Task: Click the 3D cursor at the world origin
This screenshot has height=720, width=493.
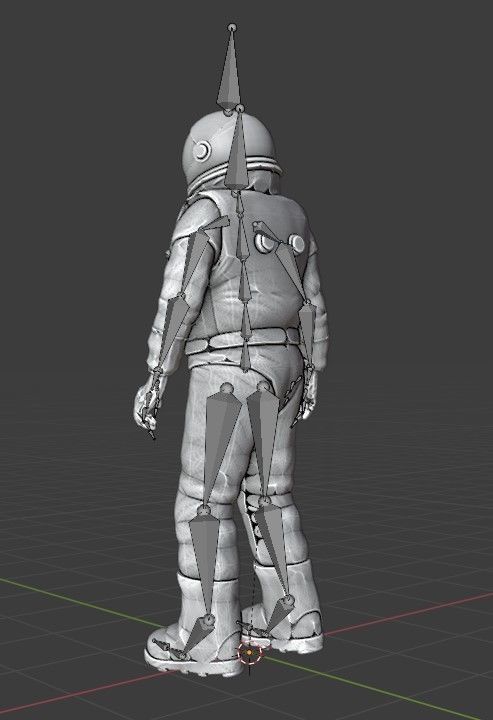Action: click(249, 652)
